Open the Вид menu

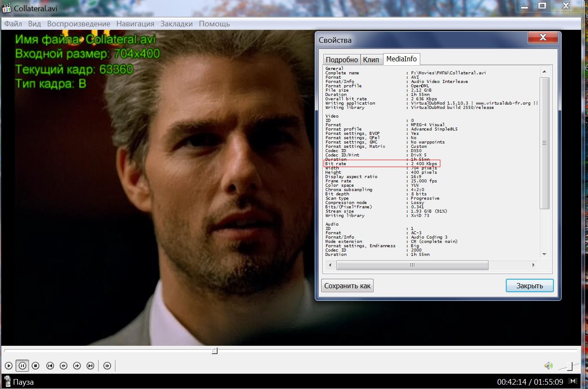click(x=35, y=24)
